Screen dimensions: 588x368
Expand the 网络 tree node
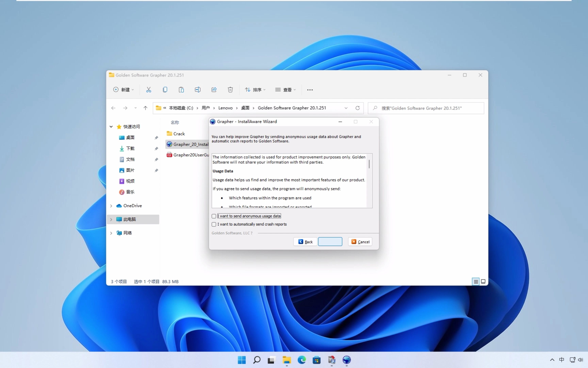(111, 233)
